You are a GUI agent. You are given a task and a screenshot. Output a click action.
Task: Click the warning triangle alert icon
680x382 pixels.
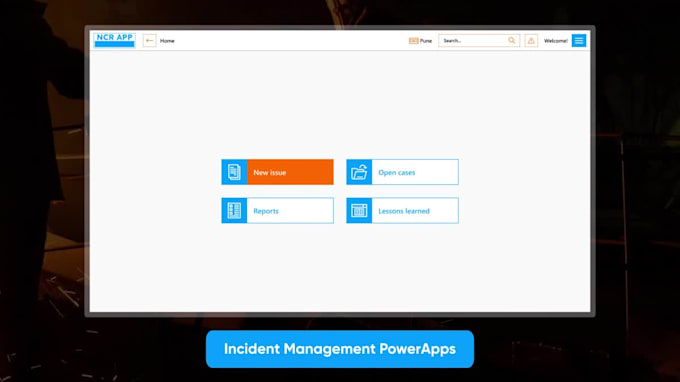click(x=531, y=41)
